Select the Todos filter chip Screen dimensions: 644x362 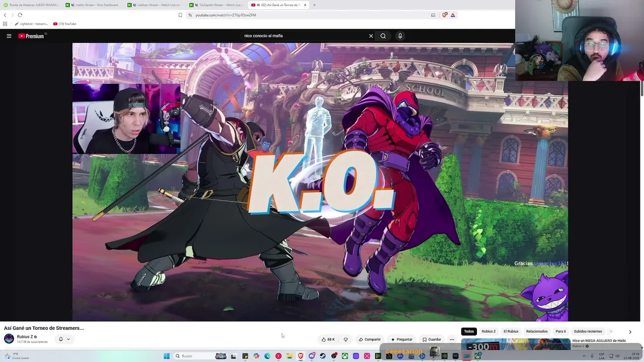tap(469, 331)
